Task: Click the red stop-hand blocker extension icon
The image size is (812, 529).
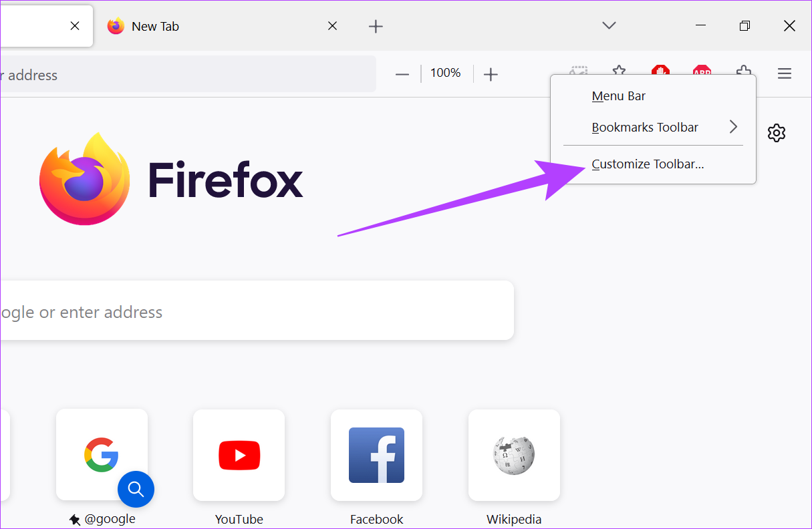Action: [660, 71]
